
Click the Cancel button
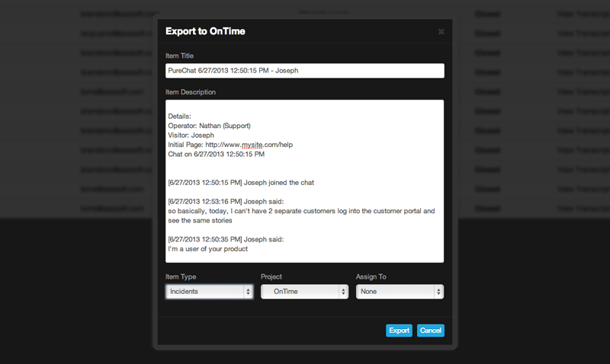430,330
